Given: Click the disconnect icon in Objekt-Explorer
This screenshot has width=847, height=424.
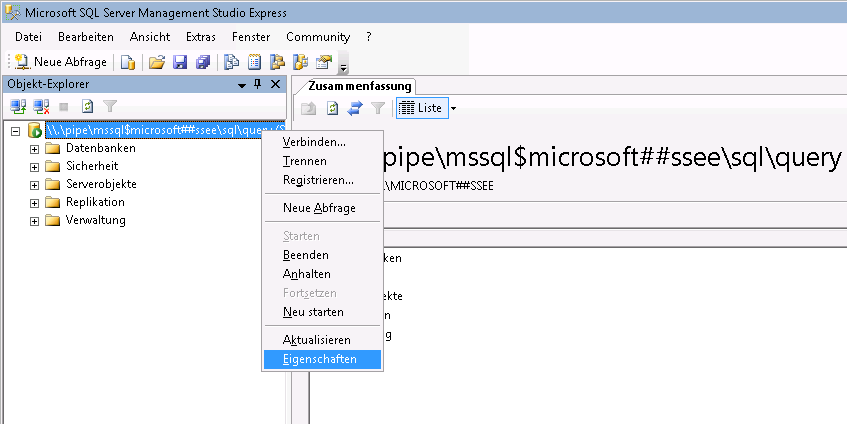Looking at the screenshot, I should (x=41, y=106).
